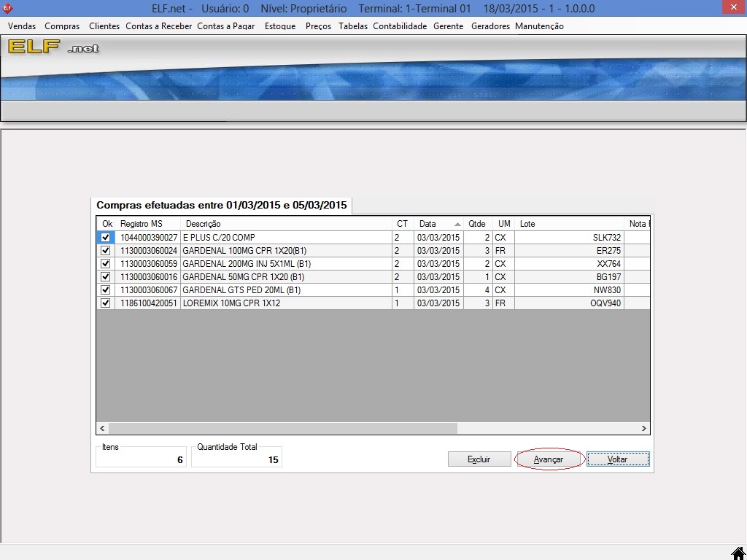Select registro 1130003060067 cell
Viewport: 747px width, 560px height.
pos(148,289)
